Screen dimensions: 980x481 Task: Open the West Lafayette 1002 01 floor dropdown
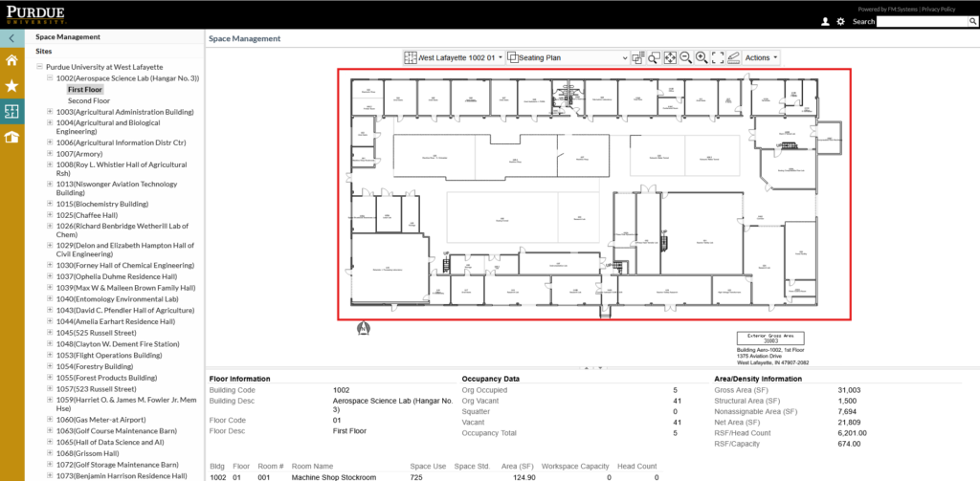coord(453,57)
